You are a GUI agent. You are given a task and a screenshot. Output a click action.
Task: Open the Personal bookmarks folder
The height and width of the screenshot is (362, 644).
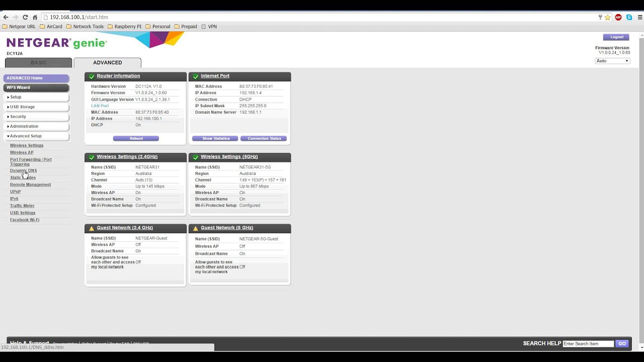point(158,27)
